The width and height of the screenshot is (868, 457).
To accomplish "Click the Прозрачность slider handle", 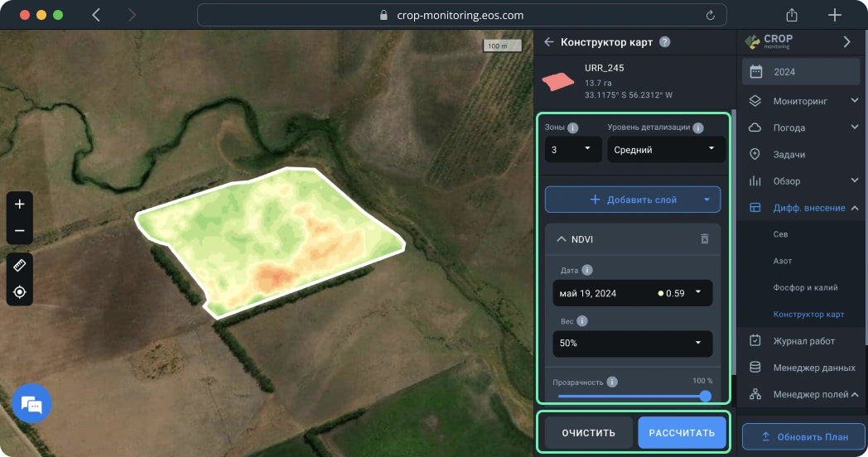I will coord(706,396).
